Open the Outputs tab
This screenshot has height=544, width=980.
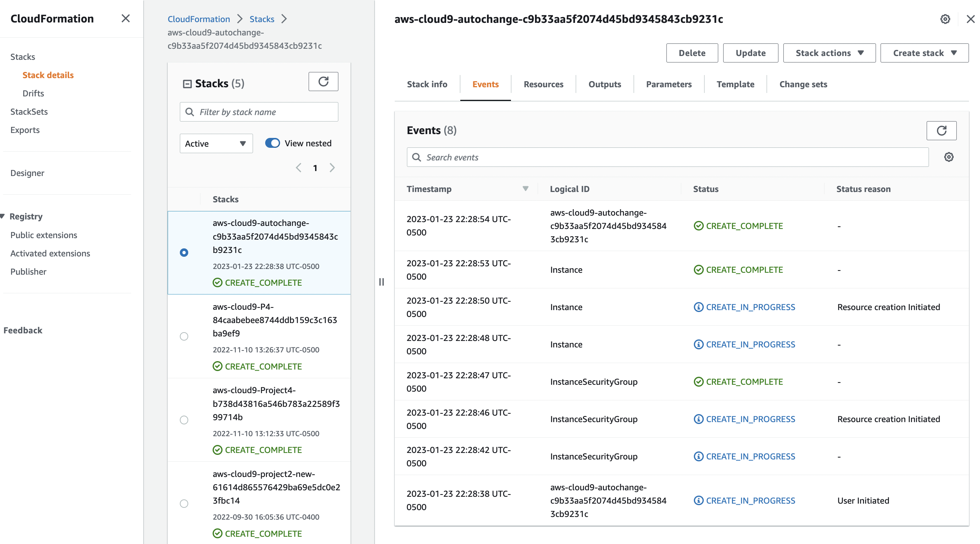pyautogui.click(x=605, y=84)
